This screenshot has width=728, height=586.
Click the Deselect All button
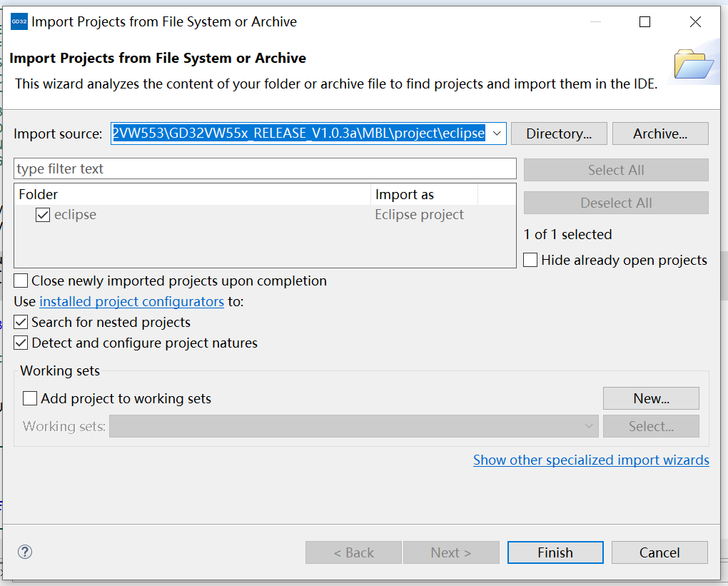(616, 203)
